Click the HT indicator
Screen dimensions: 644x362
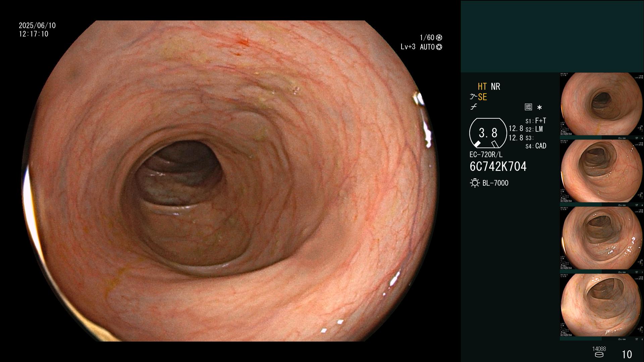point(482,86)
